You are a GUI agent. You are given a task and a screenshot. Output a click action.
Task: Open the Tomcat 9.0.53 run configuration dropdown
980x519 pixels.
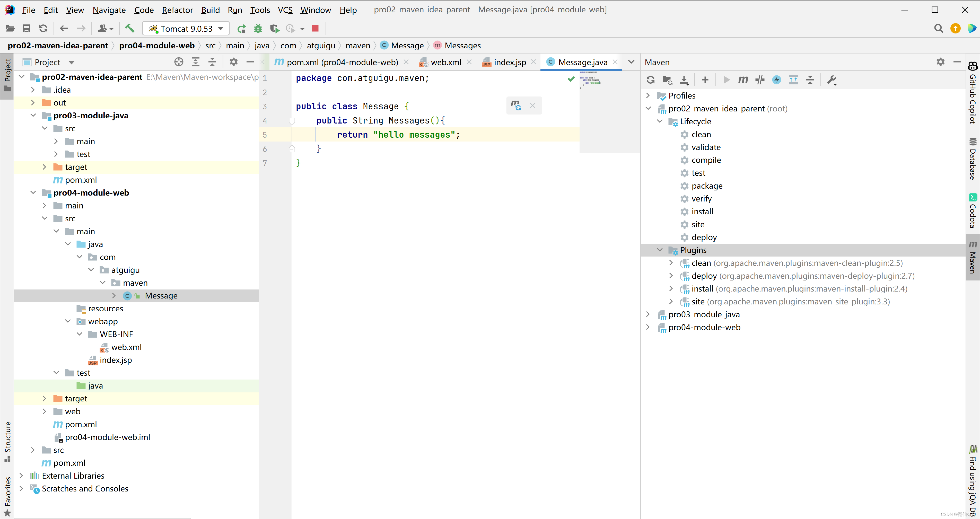point(186,29)
